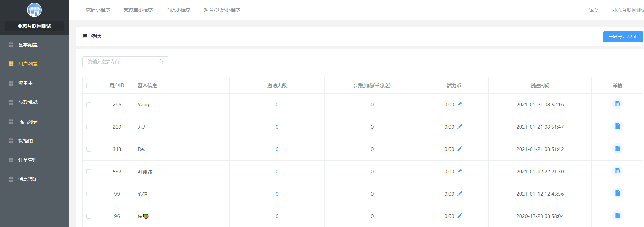Open 轮播图 in the sidebar
The width and height of the screenshot is (644, 227).
click(x=34, y=141)
